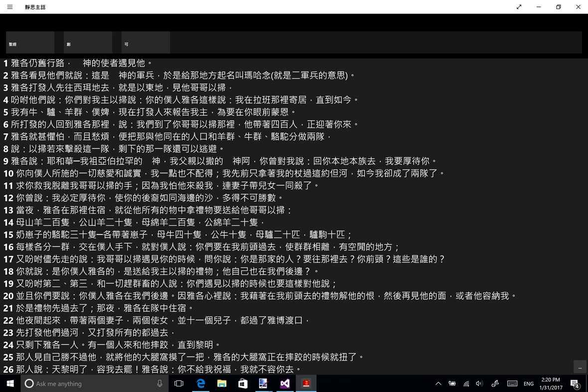
Task: Open File Explorer from the taskbar
Action: [x=222, y=384]
